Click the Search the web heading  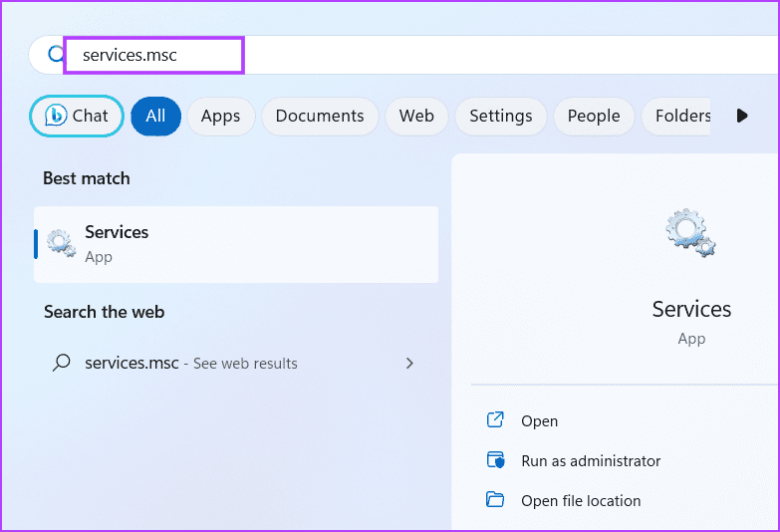[104, 312]
